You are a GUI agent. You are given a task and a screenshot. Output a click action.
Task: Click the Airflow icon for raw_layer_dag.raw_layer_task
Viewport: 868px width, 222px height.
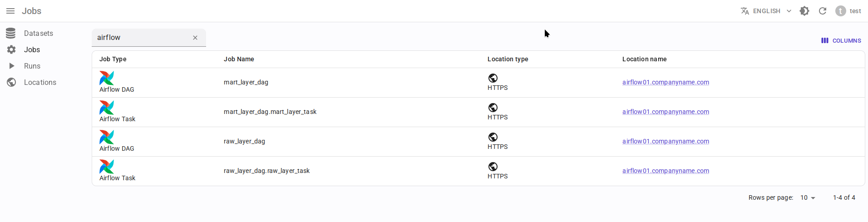tap(107, 167)
